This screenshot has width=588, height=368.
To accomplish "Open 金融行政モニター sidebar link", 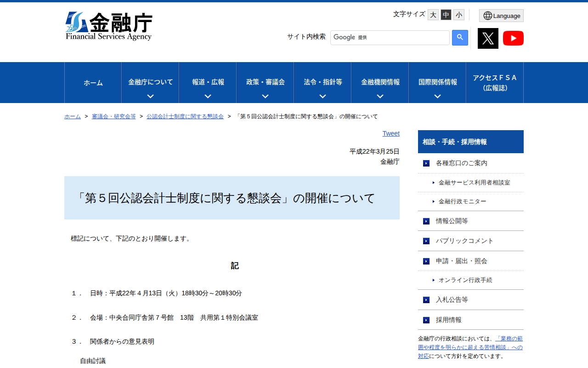I will tap(462, 201).
